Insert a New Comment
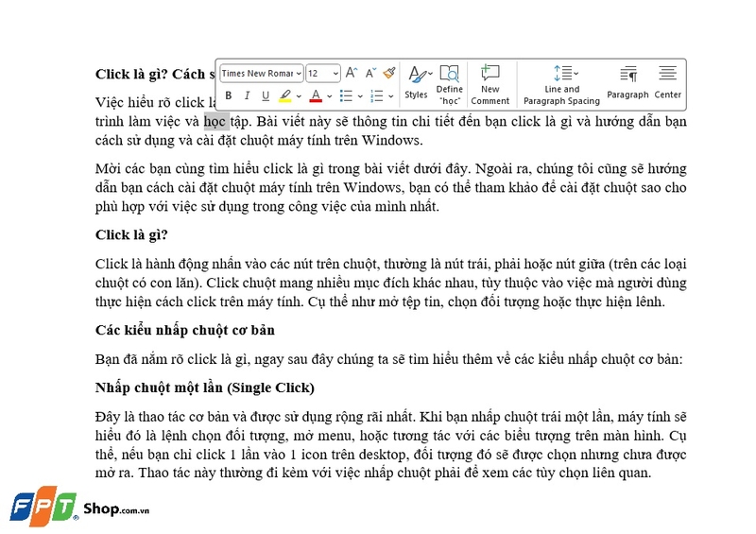Image resolution: width=756 pixels, height=534 pixels. 490,84
